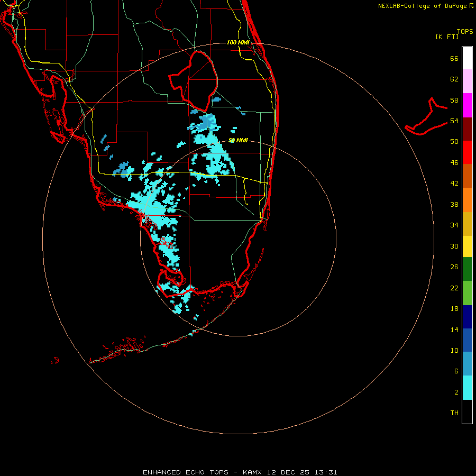Click the gold legend swatch
476x476 pixels.
(467, 224)
